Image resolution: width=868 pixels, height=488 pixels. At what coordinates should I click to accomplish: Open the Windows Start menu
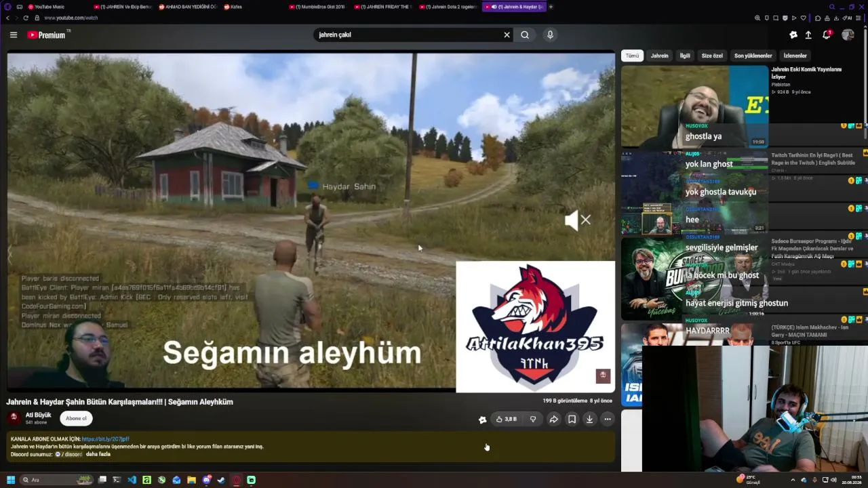coord(10,480)
